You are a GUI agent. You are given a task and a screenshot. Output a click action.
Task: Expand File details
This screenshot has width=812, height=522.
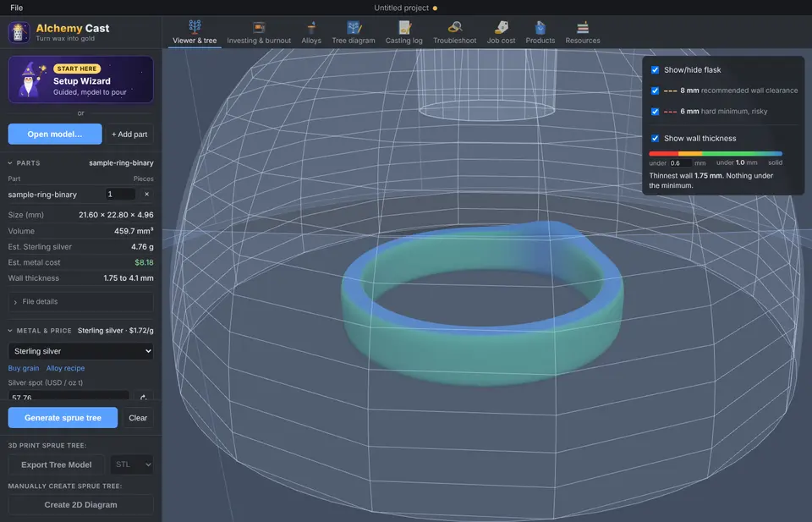81,301
